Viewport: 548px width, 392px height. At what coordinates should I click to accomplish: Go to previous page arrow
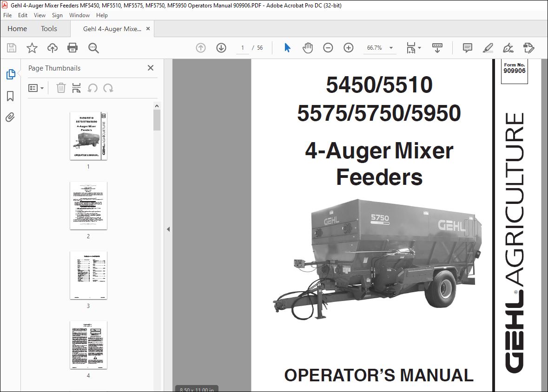pyautogui.click(x=201, y=48)
